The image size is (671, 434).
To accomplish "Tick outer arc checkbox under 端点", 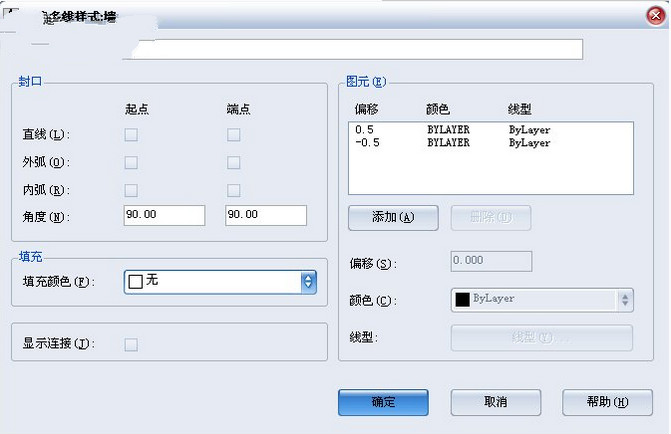I will point(234,163).
